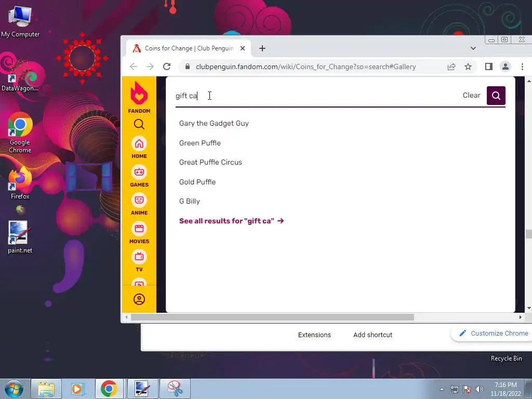This screenshot has width=532, height=399.
Task: Click into the search field containing gift ca
Action: (x=315, y=96)
